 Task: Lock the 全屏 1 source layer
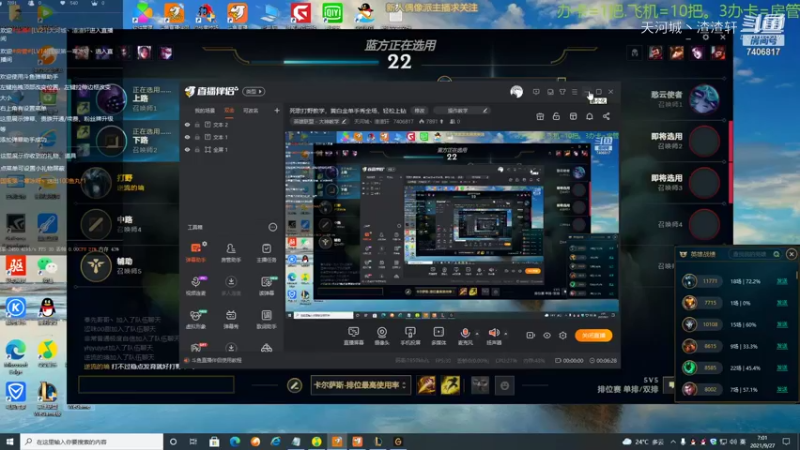coord(197,150)
